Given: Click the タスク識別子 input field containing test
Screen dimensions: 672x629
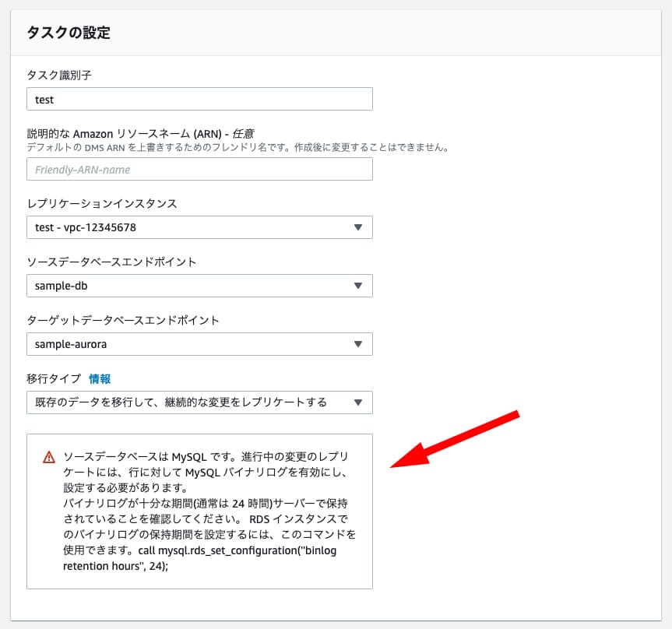Looking at the screenshot, I should pos(199,100).
